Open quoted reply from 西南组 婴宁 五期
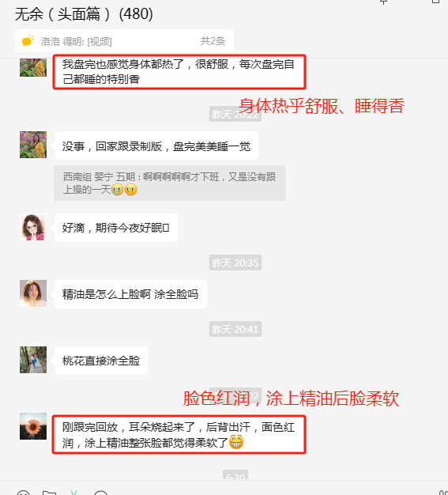The width and height of the screenshot is (448, 495). click(170, 183)
